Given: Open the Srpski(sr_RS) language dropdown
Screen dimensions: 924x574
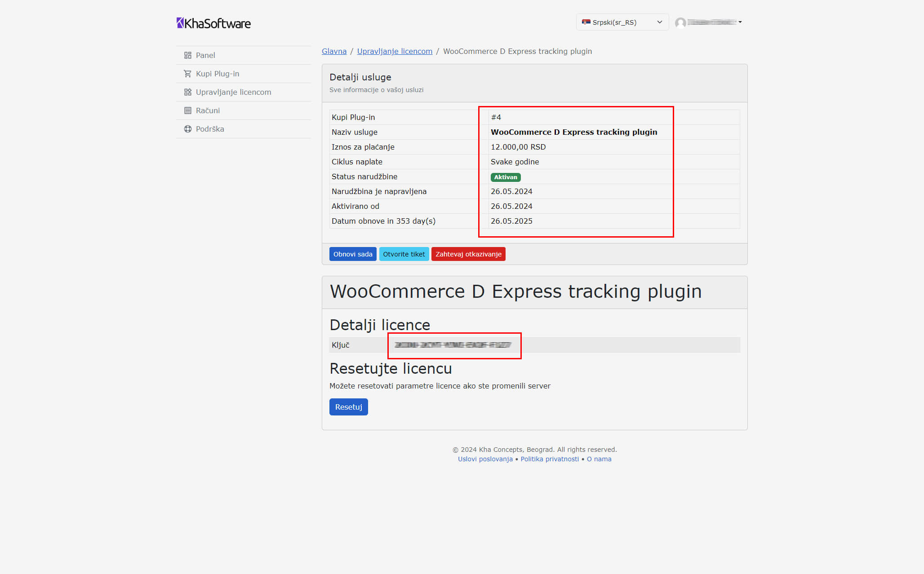Looking at the screenshot, I should [622, 22].
